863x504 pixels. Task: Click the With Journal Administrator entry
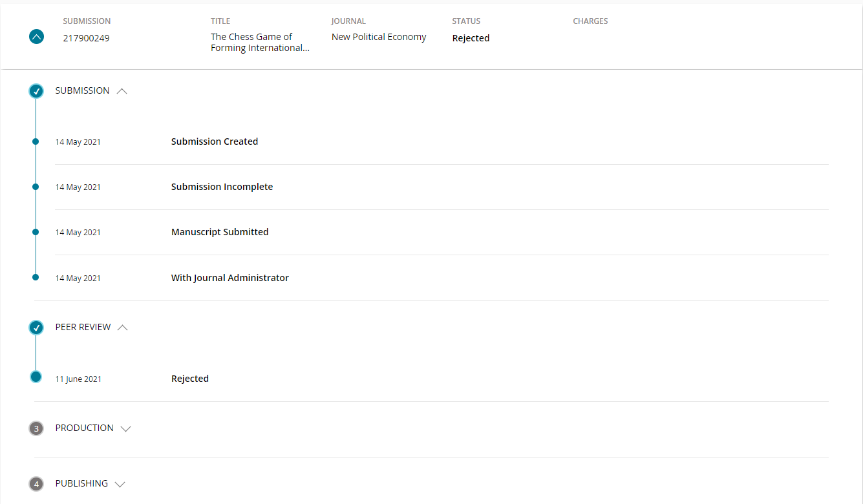[230, 278]
